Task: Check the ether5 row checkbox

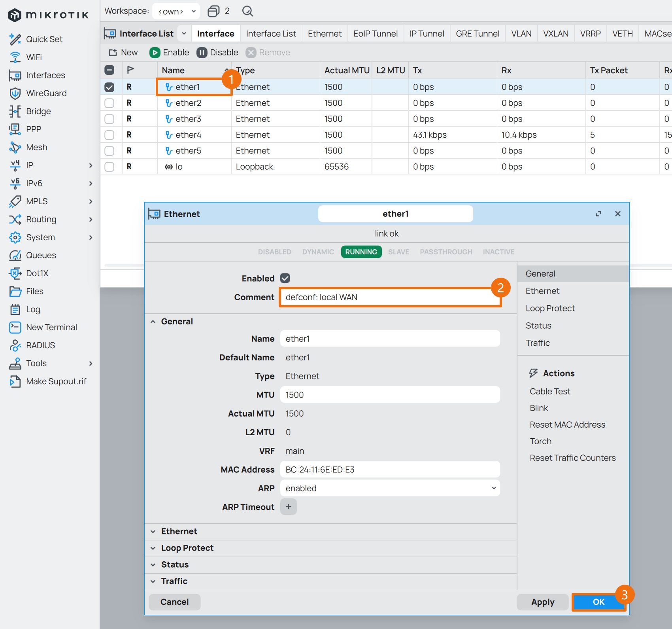Action: 109,151
